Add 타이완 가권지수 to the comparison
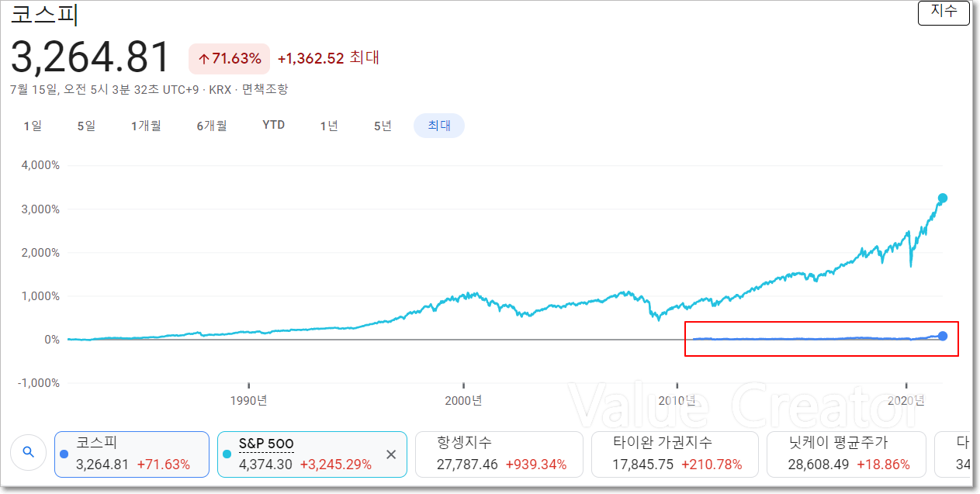The image size is (980, 494). [x=675, y=454]
